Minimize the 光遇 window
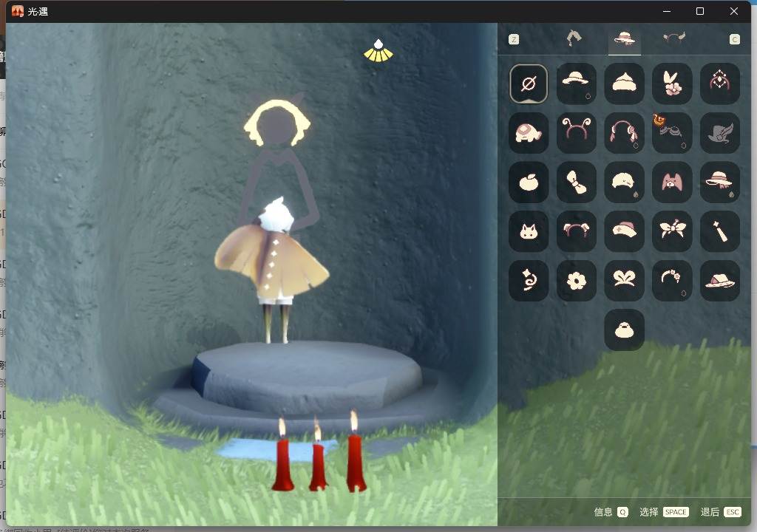The height and width of the screenshot is (532, 757). (x=667, y=11)
